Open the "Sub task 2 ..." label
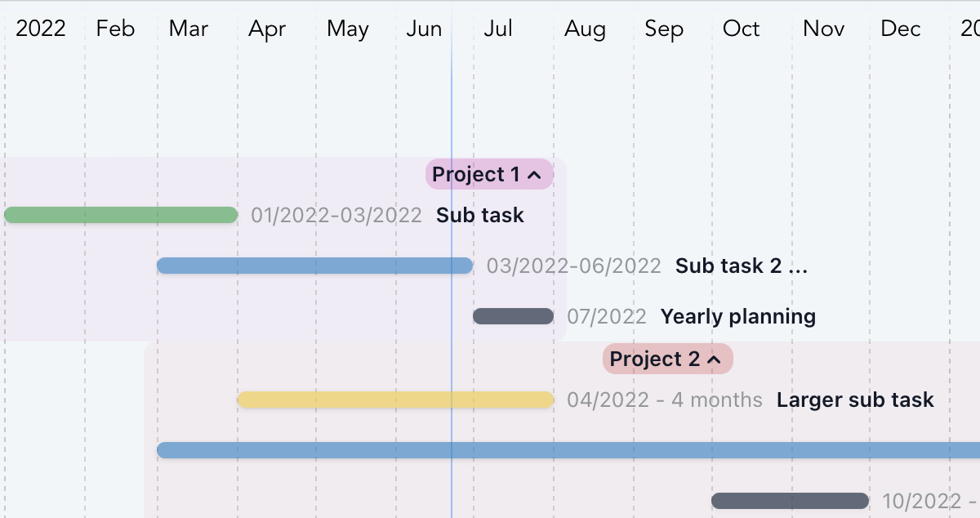980x518 pixels. coord(741,266)
